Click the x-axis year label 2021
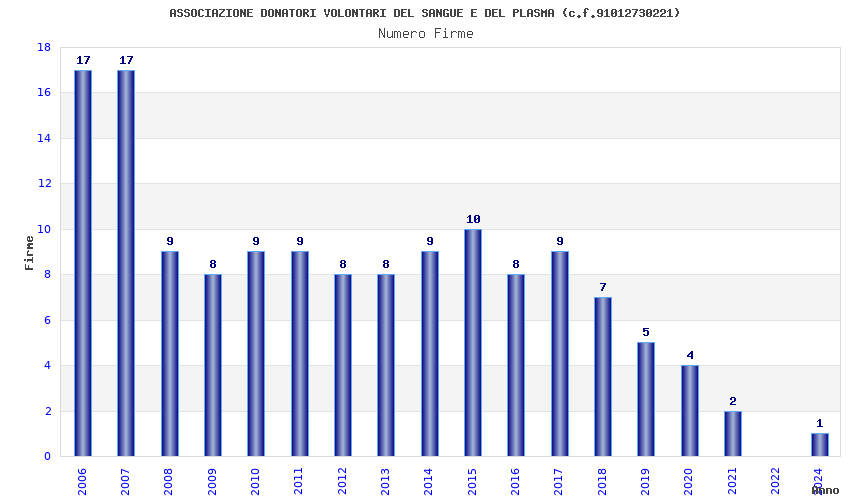Viewport: 850px width, 500px height. [732, 482]
